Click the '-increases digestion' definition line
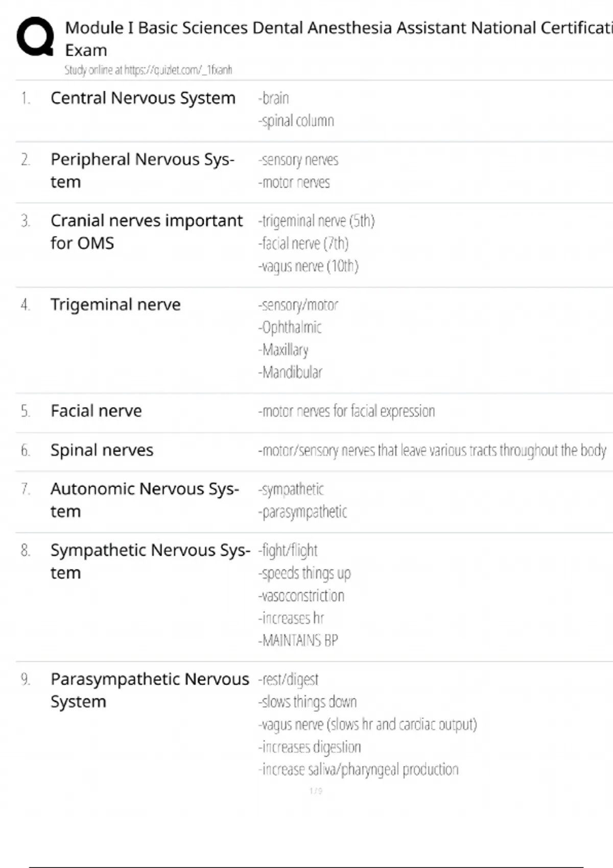 click(x=310, y=747)
